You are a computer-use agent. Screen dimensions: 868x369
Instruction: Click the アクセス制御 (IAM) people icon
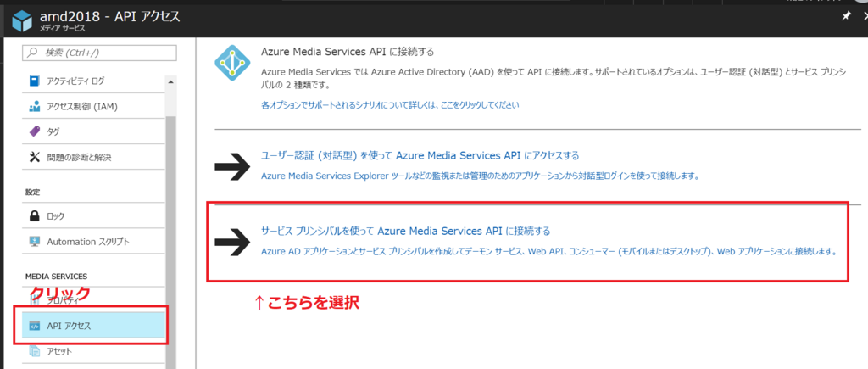[x=34, y=106]
